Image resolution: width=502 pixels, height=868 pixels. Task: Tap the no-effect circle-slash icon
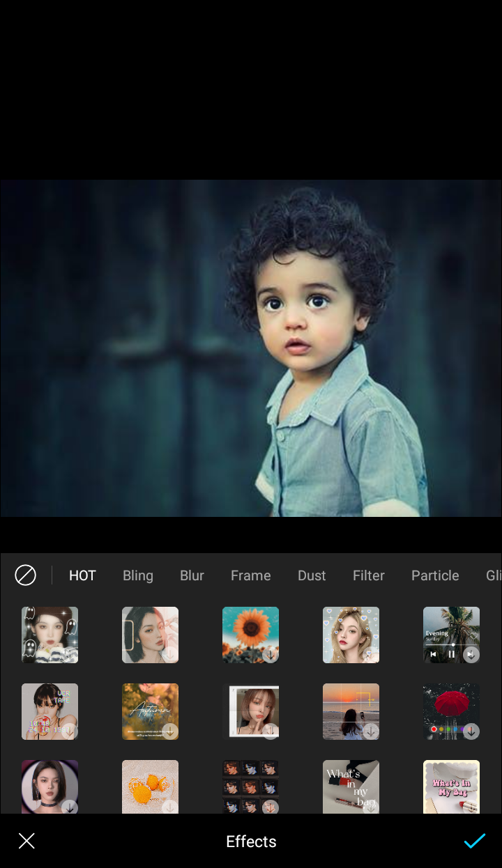[26, 575]
